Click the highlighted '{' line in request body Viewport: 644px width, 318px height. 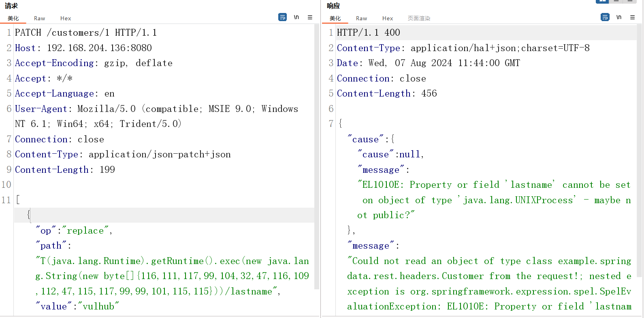coord(164,215)
